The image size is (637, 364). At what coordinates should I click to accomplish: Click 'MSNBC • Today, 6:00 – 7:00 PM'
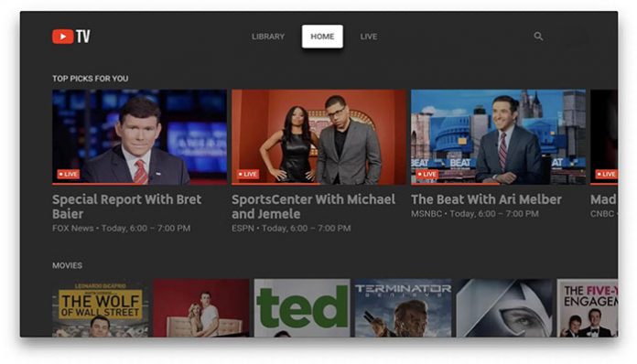tap(475, 214)
